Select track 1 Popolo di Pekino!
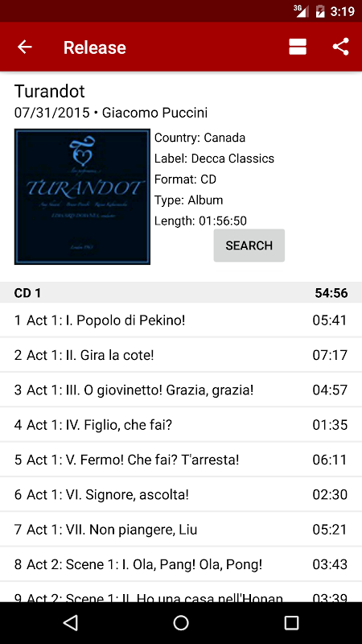The height and width of the screenshot is (644, 362). pyautogui.click(x=181, y=320)
